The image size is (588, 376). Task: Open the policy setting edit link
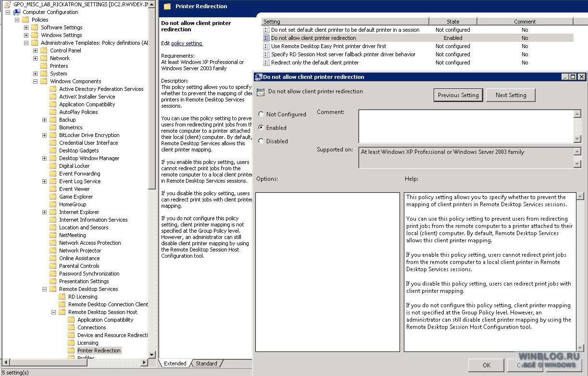[x=187, y=43]
